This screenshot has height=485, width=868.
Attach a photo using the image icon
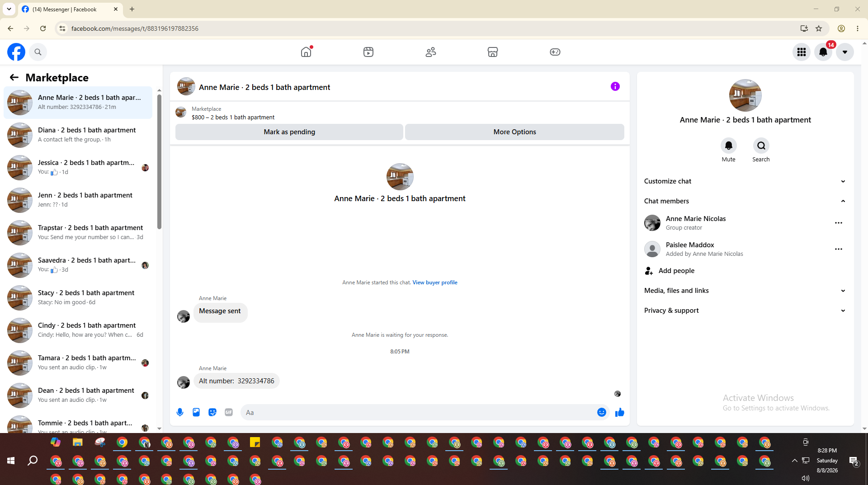tap(196, 412)
